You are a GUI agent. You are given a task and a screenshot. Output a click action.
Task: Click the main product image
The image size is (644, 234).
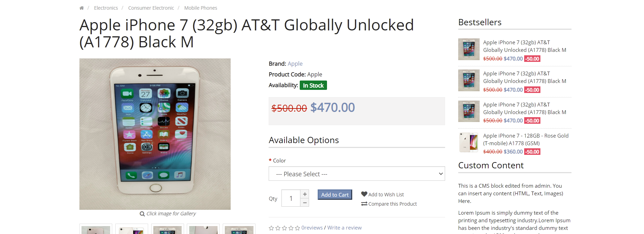pyautogui.click(x=155, y=134)
